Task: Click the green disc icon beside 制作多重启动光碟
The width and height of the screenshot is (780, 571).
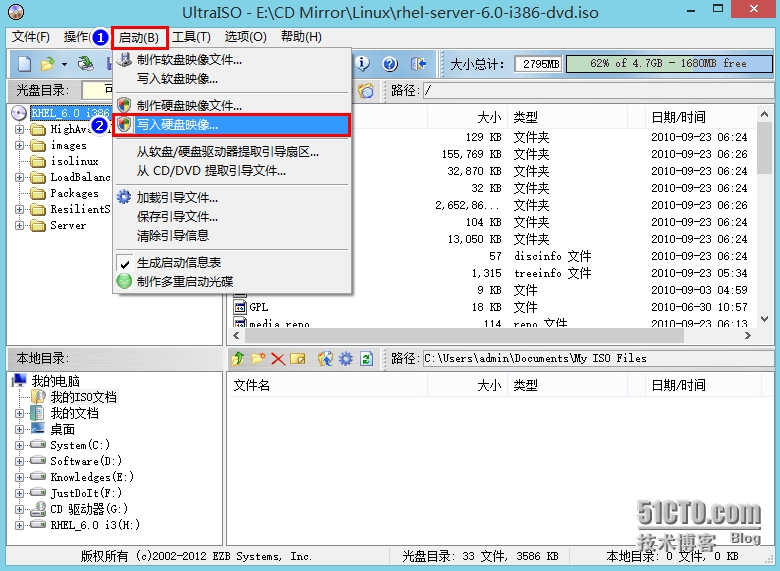Action: [124, 281]
